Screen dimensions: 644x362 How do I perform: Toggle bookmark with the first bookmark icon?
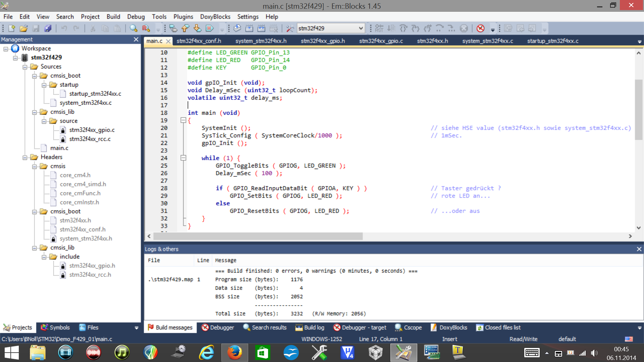(173, 28)
